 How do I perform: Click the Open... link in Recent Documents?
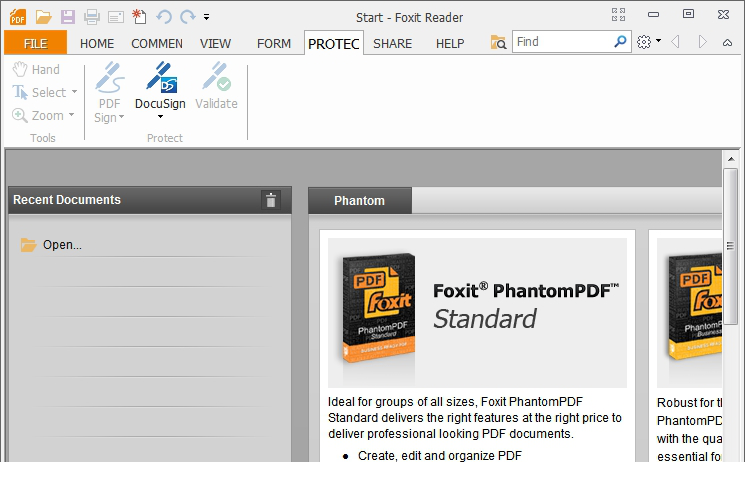pyautogui.click(x=62, y=245)
